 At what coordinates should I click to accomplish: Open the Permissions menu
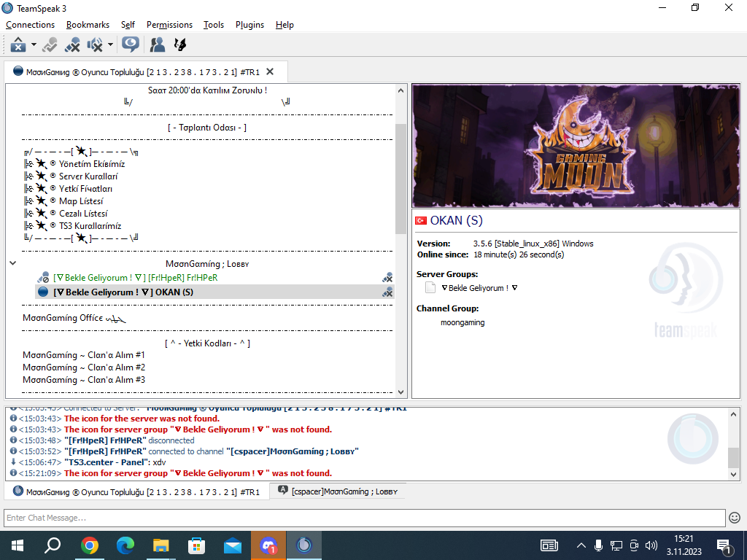pos(169,25)
